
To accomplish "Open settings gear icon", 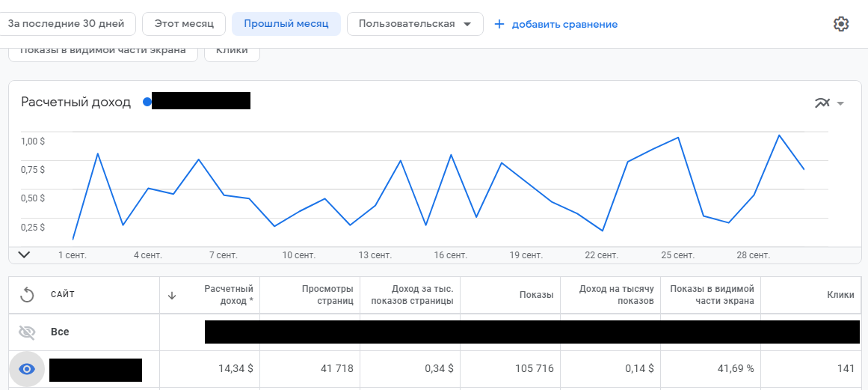I will [x=841, y=24].
